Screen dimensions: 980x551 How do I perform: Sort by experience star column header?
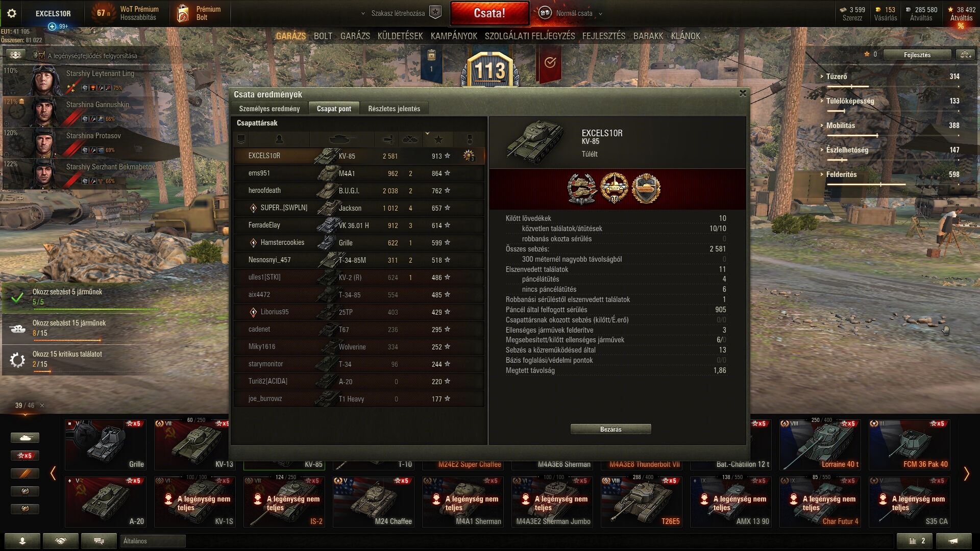(x=438, y=139)
